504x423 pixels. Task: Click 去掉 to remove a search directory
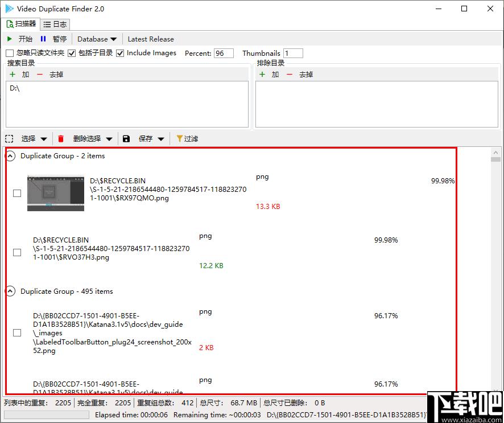56,75
